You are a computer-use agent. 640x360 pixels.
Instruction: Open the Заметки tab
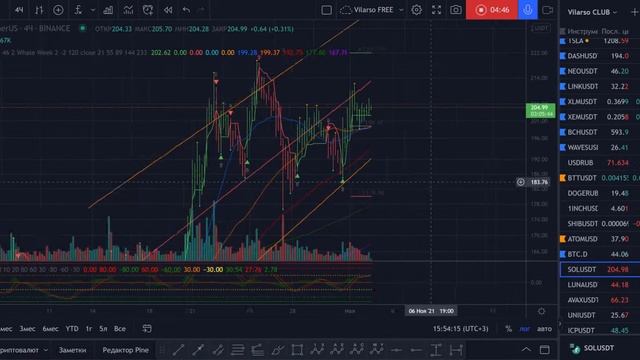(x=73, y=350)
